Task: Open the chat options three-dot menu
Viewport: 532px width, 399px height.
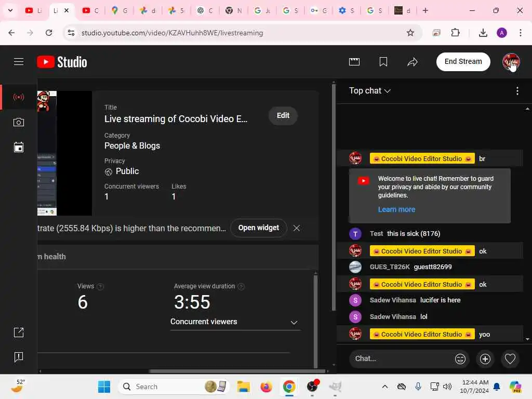Action: coord(517,91)
